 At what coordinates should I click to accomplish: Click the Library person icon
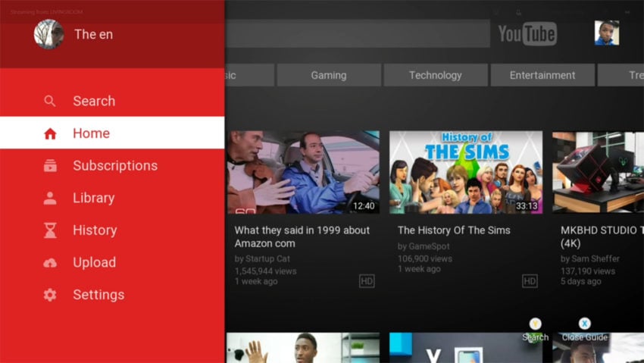coord(50,198)
